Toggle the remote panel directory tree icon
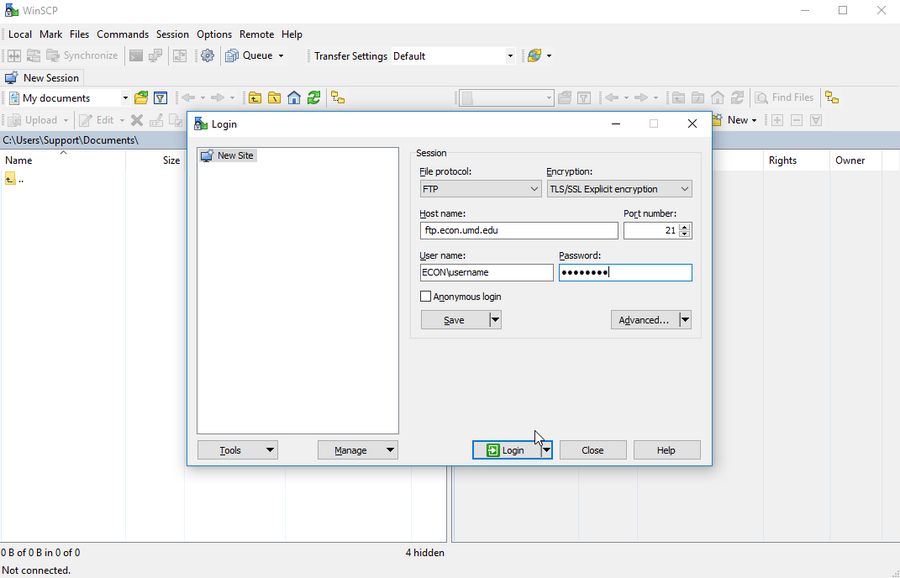 point(832,98)
